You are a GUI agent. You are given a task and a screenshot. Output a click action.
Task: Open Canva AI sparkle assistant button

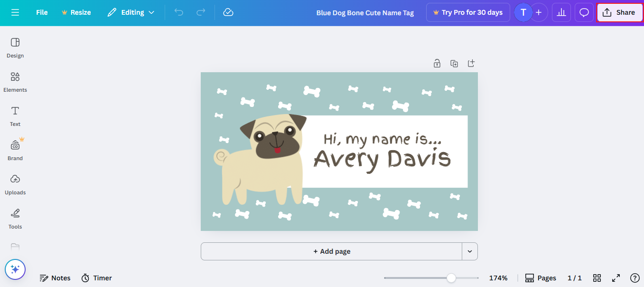click(15, 269)
